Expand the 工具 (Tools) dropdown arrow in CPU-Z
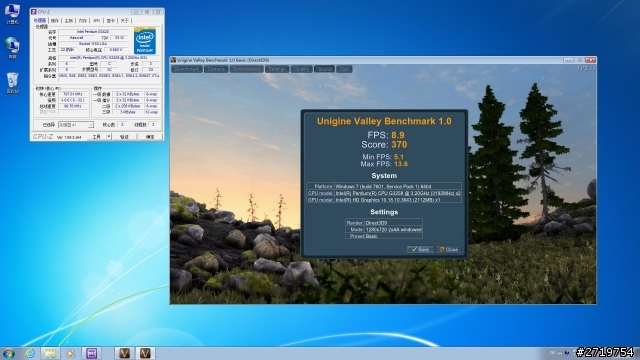 [109, 137]
